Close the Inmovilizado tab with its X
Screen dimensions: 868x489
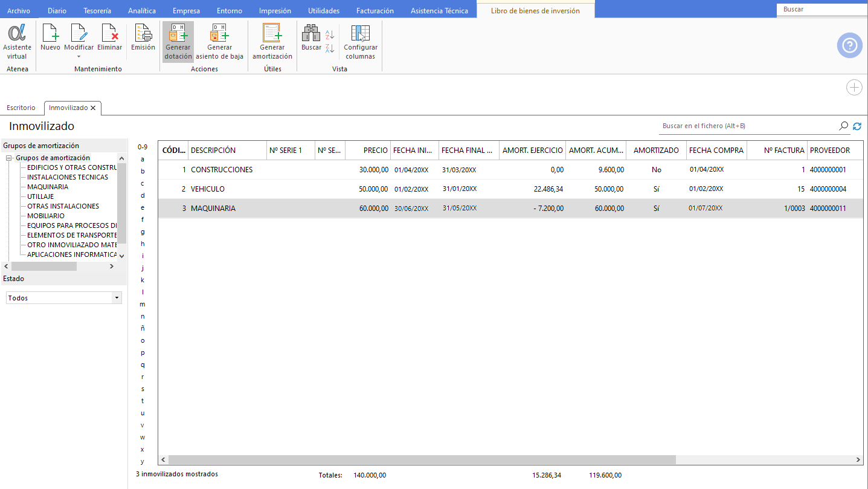point(93,108)
